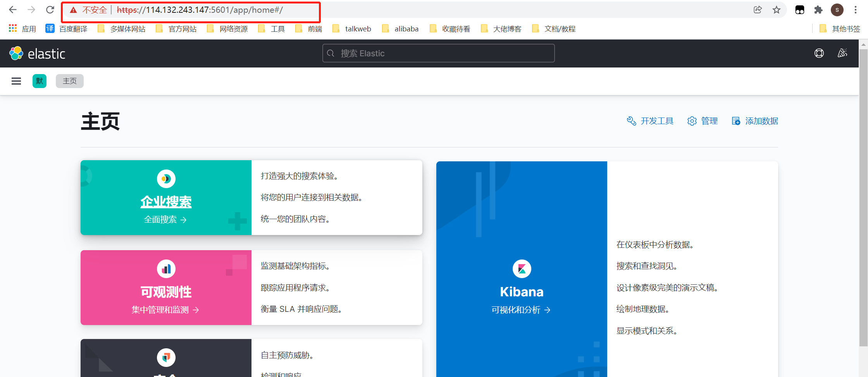The width and height of the screenshot is (868, 377).
Task: Open the talkweb bookmark folder
Action: [352, 29]
